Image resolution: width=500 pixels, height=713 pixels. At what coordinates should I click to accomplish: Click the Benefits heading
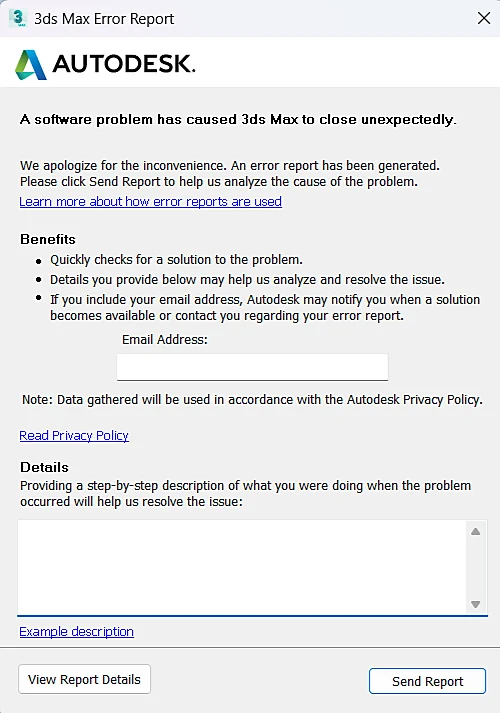48,239
